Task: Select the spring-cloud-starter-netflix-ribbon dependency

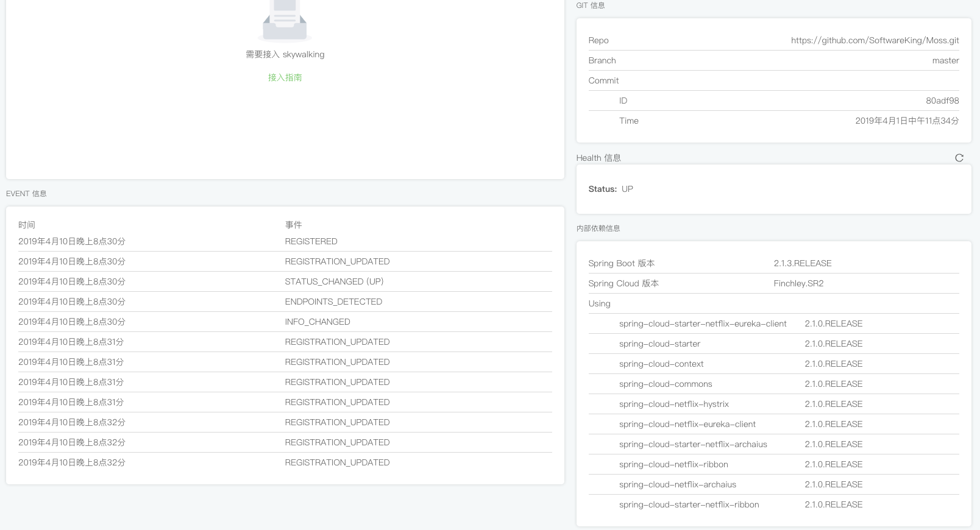Action: 689,504
